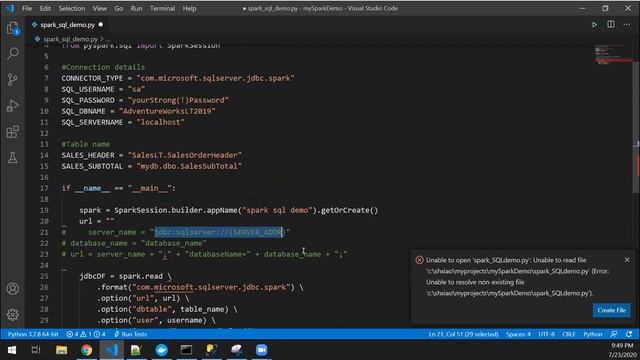The width and height of the screenshot is (640, 360).
Task: Click the error icon in notification
Action: 419,260
